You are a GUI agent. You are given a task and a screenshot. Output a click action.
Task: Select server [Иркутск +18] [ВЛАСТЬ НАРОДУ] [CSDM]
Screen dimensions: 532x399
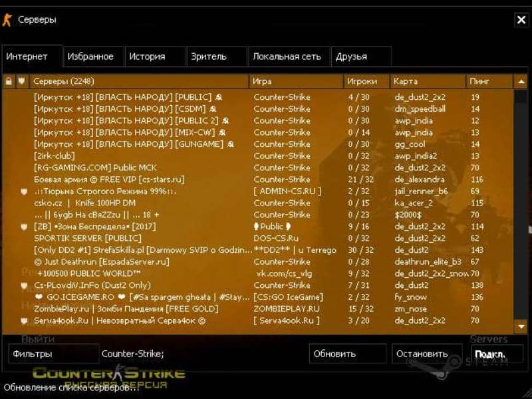click(x=258, y=109)
